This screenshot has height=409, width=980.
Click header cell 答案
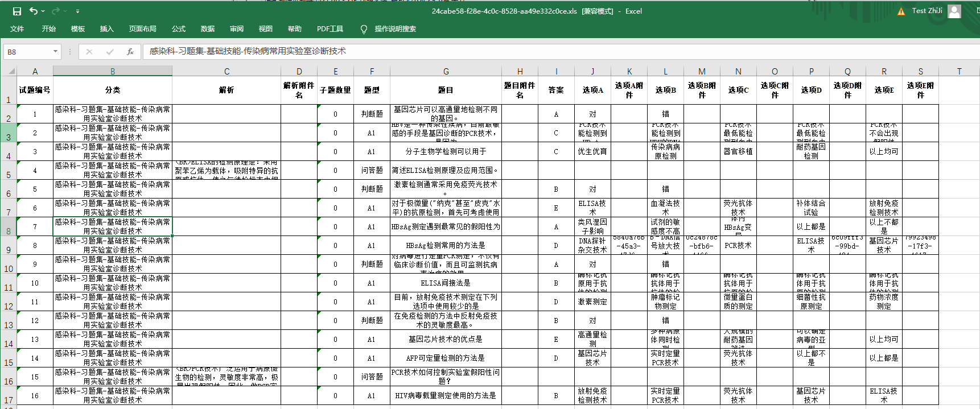pyautogui.click(x=556, y=90)
